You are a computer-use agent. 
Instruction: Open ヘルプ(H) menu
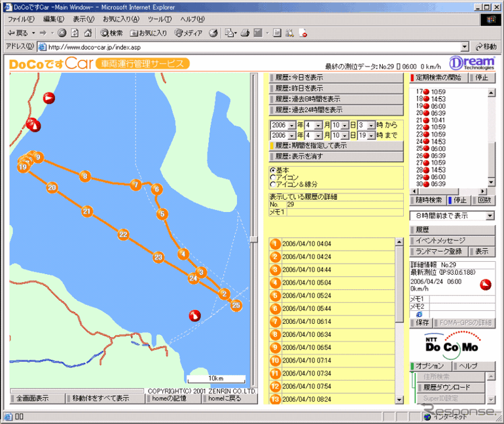[x=192, y=19]
